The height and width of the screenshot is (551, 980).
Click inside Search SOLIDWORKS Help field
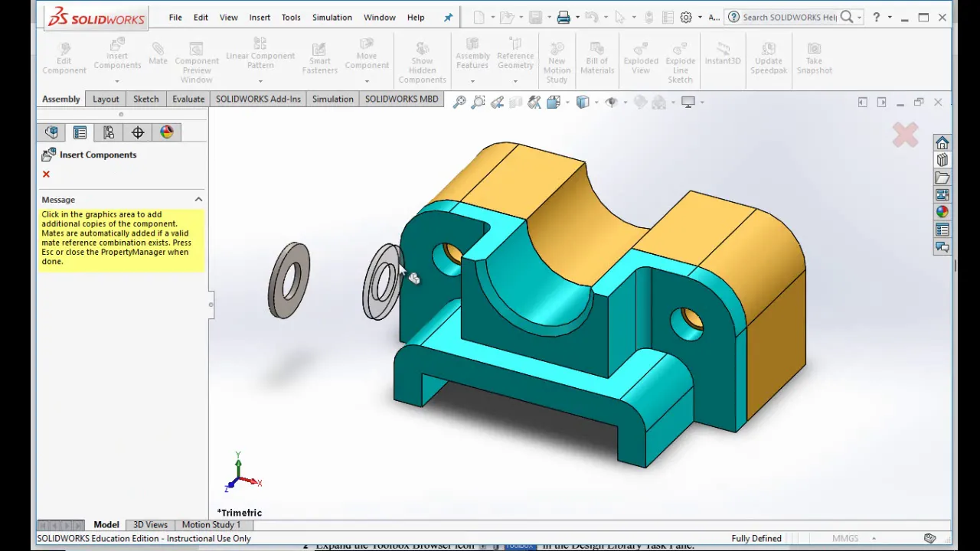789,17
